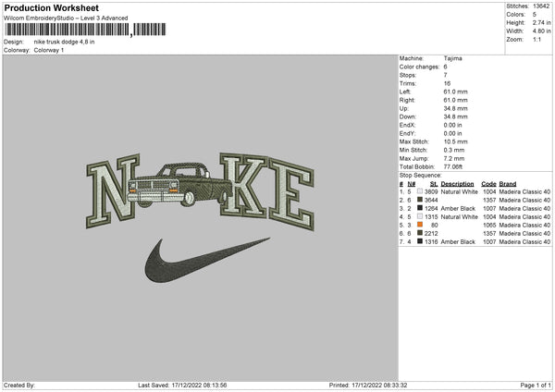Viewport: 555px width, 392px height.
Task: Click the embroidered letter N in the design
Action: [x=113, y=191]
